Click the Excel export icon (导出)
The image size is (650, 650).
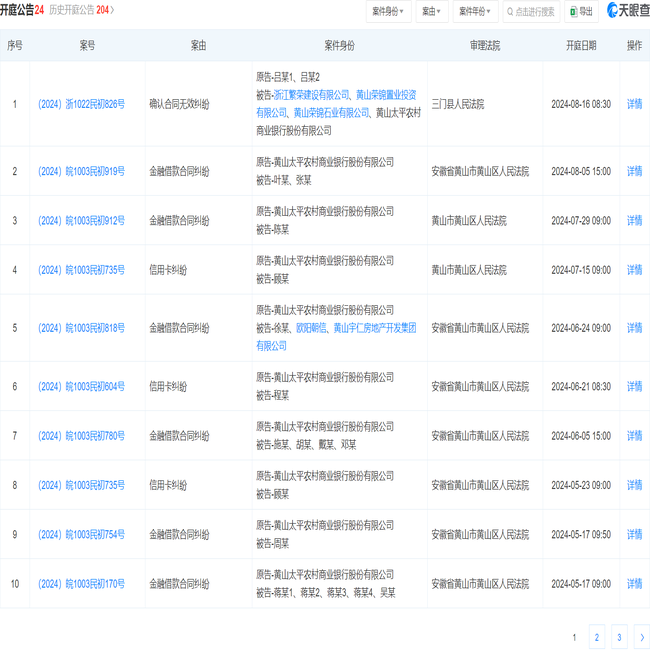tap(574, 12)
